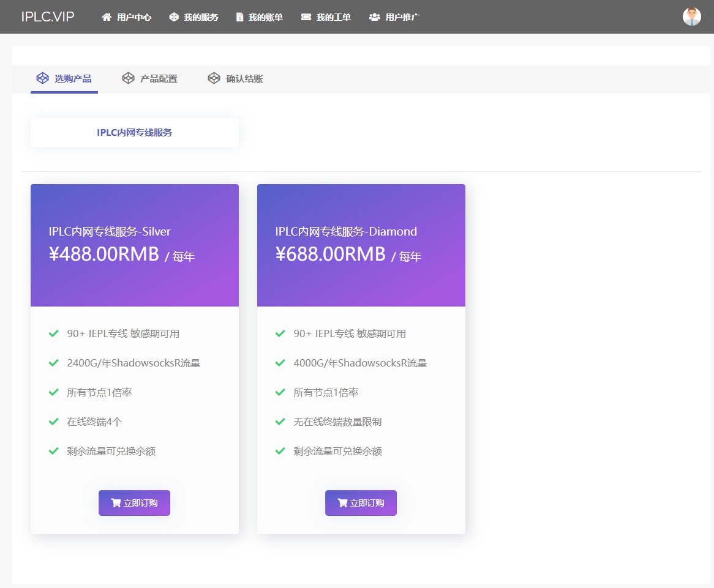
Task: Go to 用户推广 in the navigation bar
Action: pos(402,17)
